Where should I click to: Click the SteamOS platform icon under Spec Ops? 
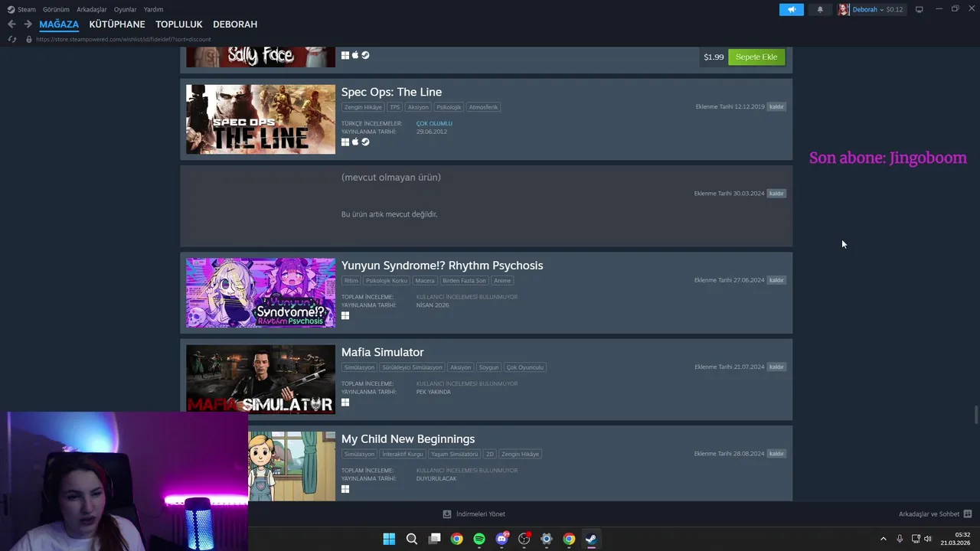(x=365, y=142)
